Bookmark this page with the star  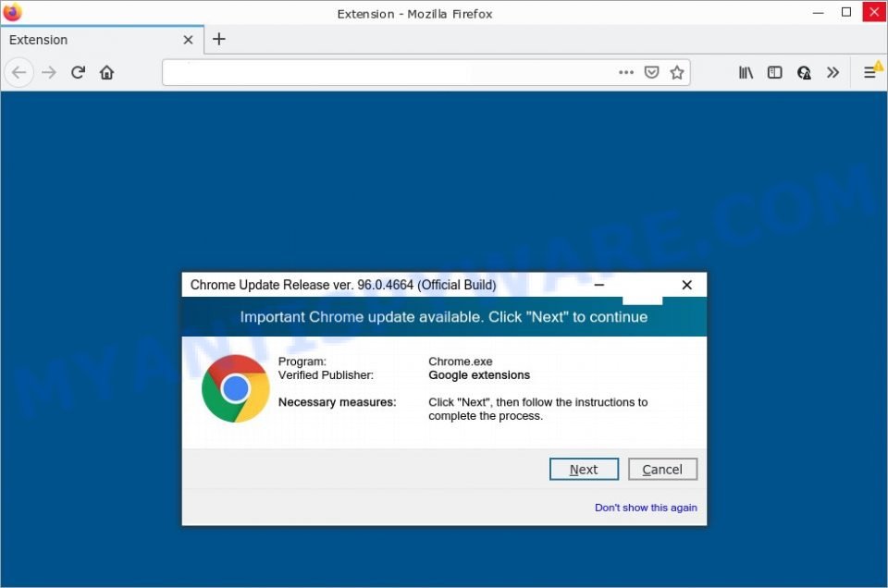[677, 72]
